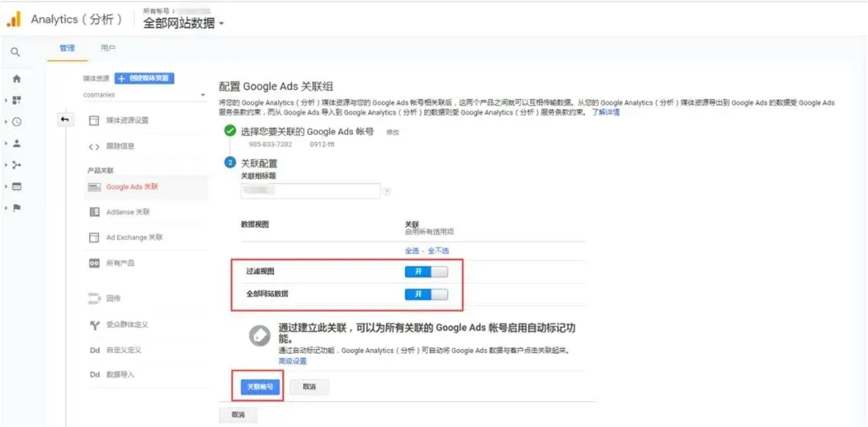Click the 媒体资源设置 icon
Screen dimensions: 868x427
tap(94, 121)
